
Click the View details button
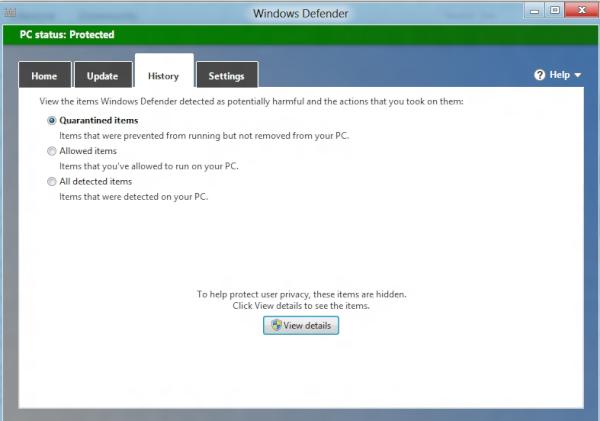pos(301,325)
